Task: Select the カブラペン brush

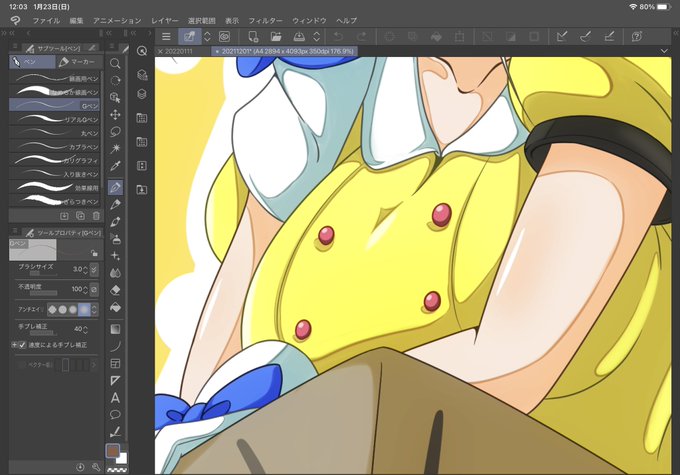Action: click(x=55, y=146)
